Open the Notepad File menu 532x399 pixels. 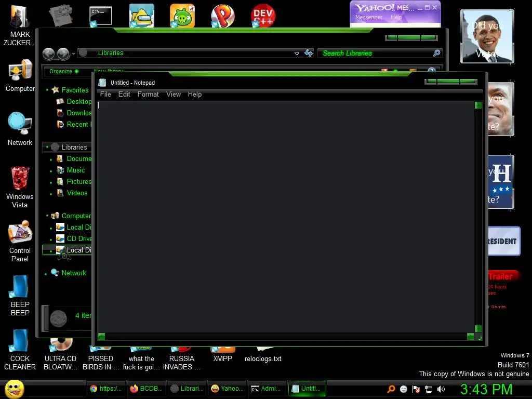(105, 95)
